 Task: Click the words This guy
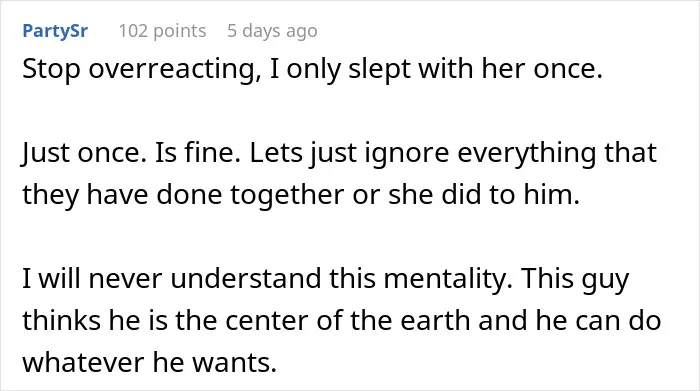click(x=575, y=279)
